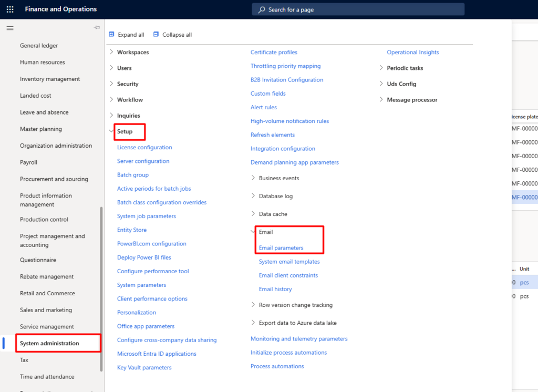This screenshot has width=538, height=392.
Task: Collapse the Setup section
Action: click(x=111, y=131)
